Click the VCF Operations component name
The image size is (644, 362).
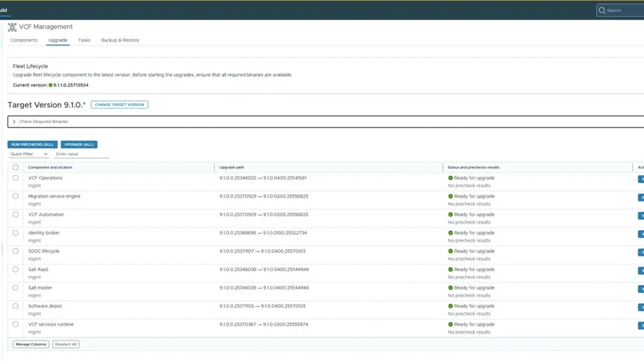click(45, 178)
